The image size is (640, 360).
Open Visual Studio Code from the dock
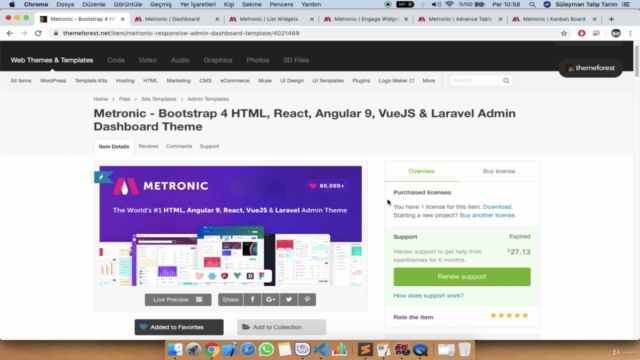point(321,349)
